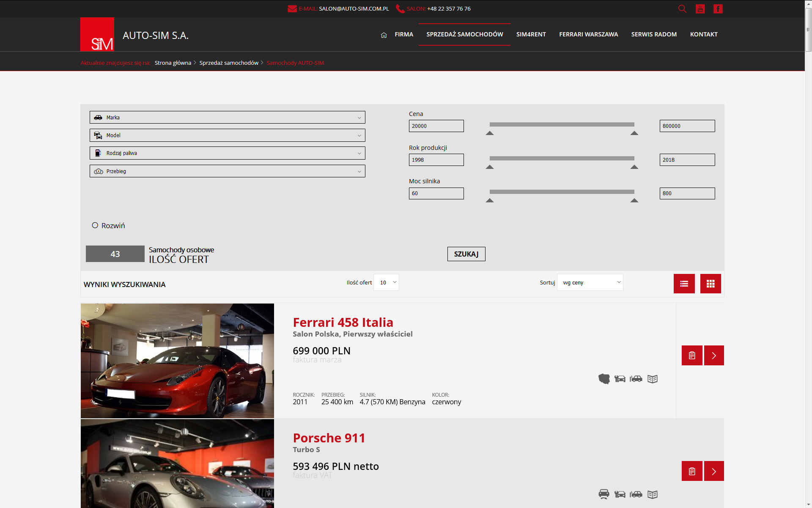The height and width of the screenshot is (508, 812).
Task: Click service book icon on Ferrari listing
Action: coord(653,379)
